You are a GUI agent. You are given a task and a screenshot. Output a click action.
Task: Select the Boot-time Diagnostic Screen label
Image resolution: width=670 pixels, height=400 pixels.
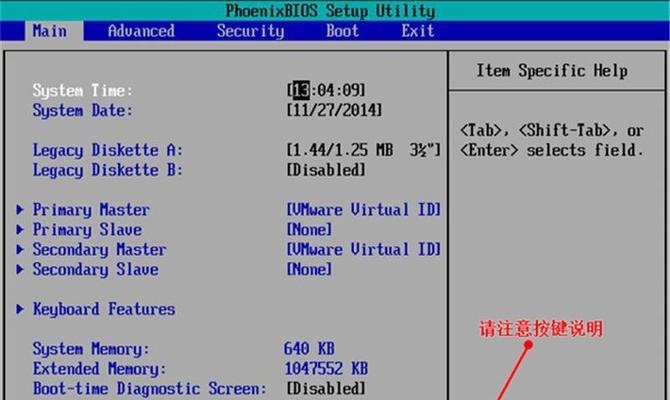(x=150, y=388)
